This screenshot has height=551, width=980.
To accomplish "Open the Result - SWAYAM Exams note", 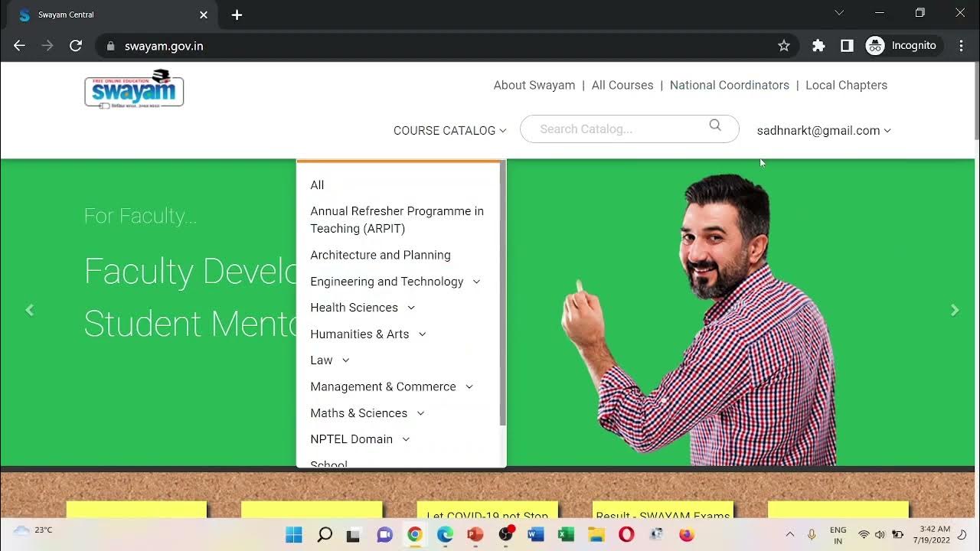I will [x=663, y=510].
